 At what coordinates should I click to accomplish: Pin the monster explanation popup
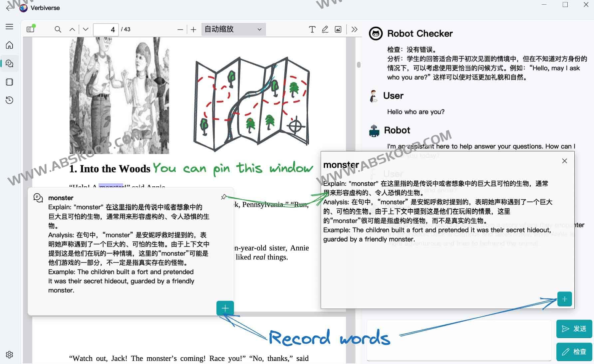coord(224,197)
